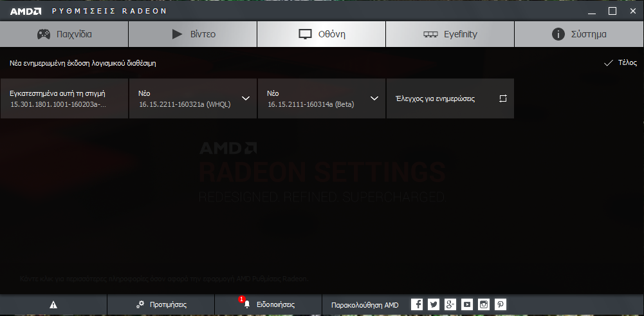
Task: Select the installed version 15.301.1801 tile
Action: [64, 98]
